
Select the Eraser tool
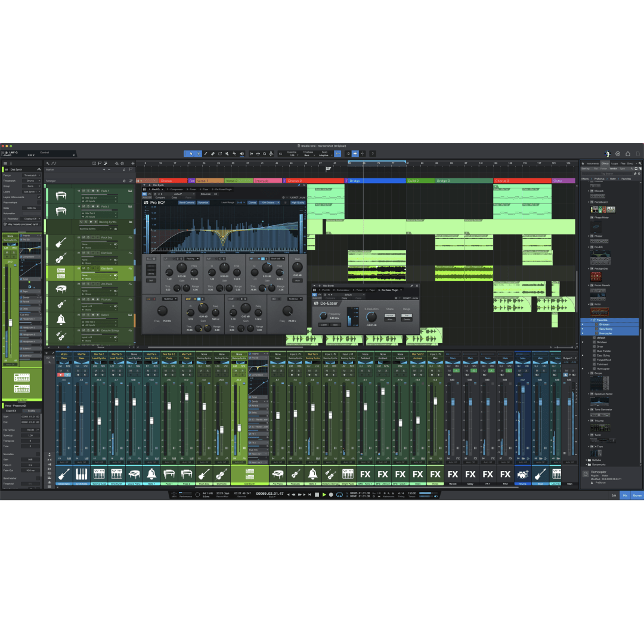(x=213, y=154)
